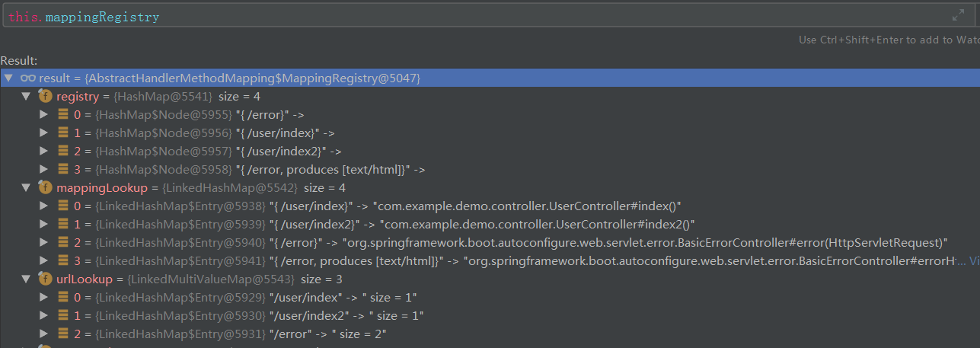Focus the this.mappingRegistry expression field
The height and width of the screenshot is (348, 980).
(457, 16)
